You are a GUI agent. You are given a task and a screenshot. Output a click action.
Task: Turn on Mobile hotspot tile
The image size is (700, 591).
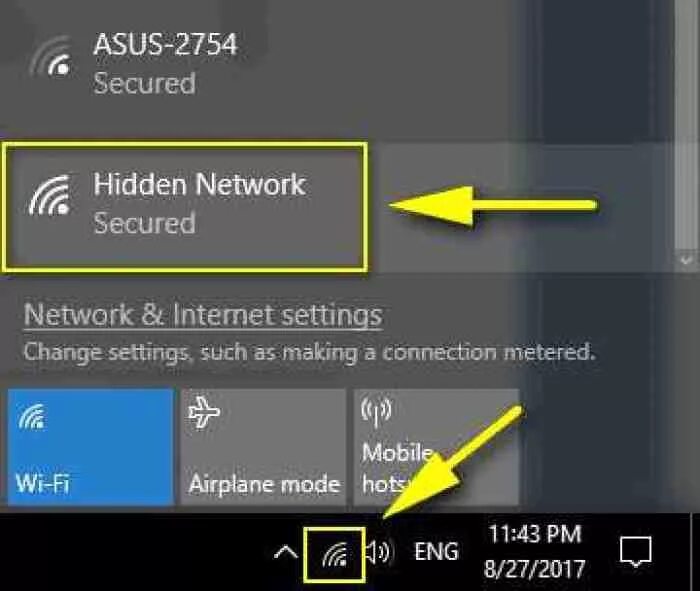(436, 447)
